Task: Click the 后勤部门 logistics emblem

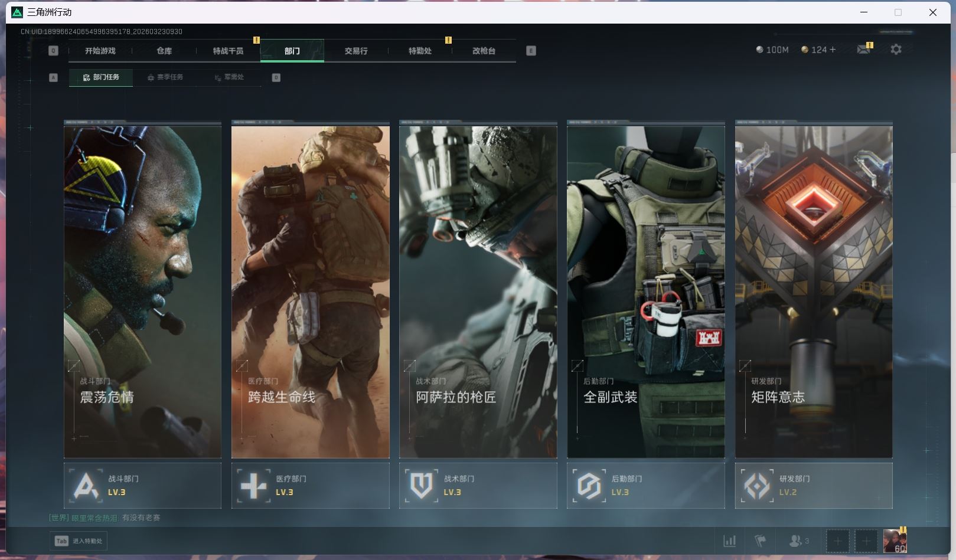Action: (589, 486)
